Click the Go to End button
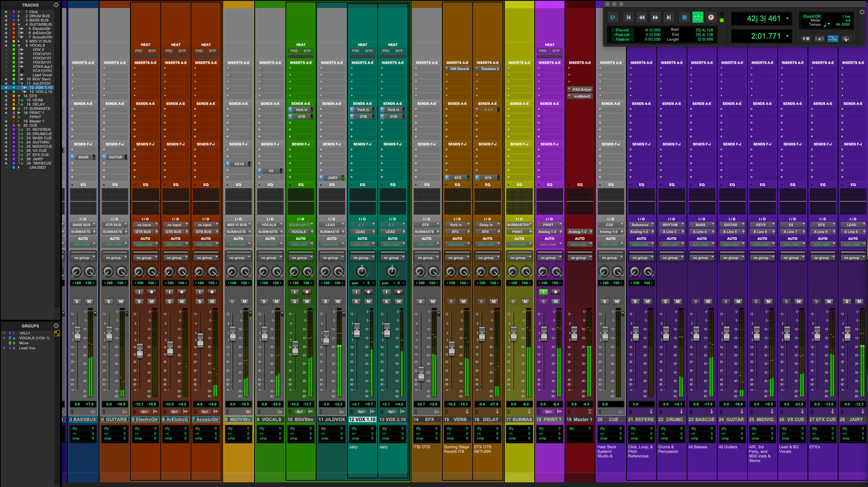Screen dimensions: 868x487 pyautogui.click(x=669, y=18)
